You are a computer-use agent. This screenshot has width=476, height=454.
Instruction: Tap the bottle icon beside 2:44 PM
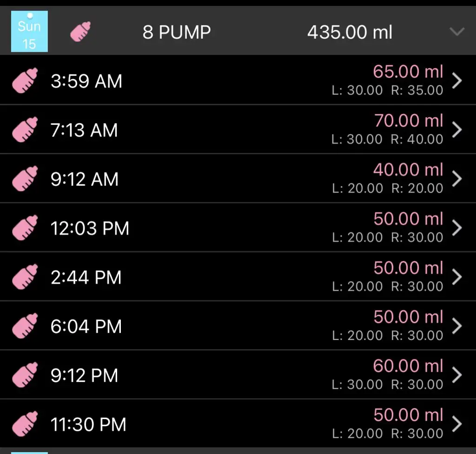click(25, 277)
